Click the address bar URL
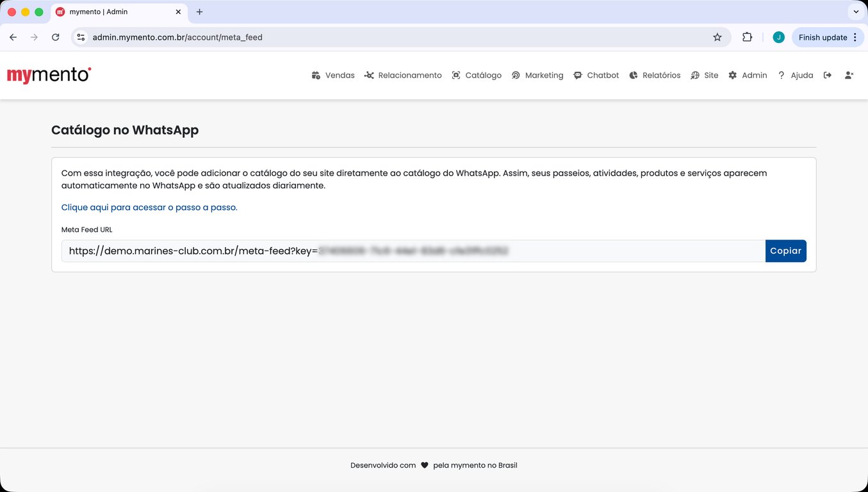The width and height of the screenshot is (868, 492). tap(177, 37)
